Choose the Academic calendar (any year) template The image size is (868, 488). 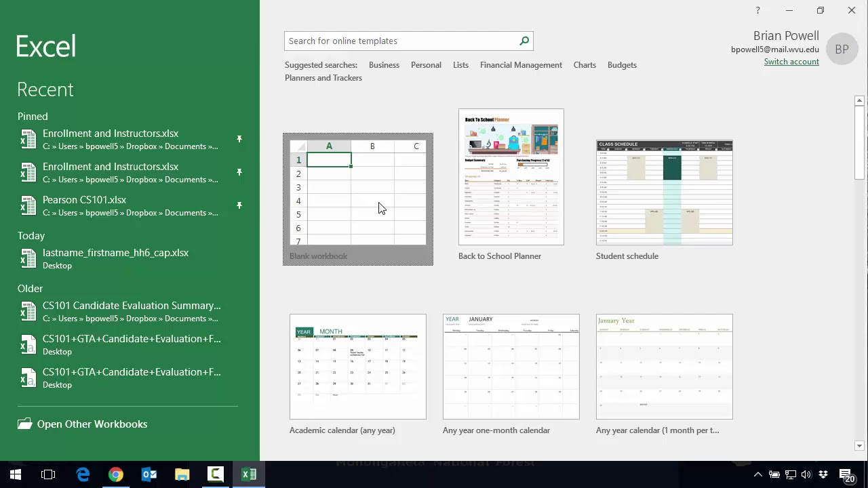tap(358, 374)
